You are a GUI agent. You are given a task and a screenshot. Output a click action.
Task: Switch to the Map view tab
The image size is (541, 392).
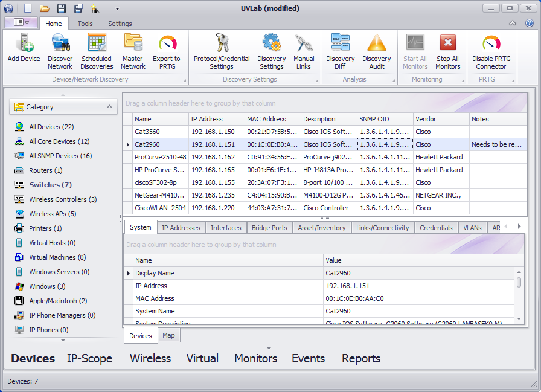168,335
